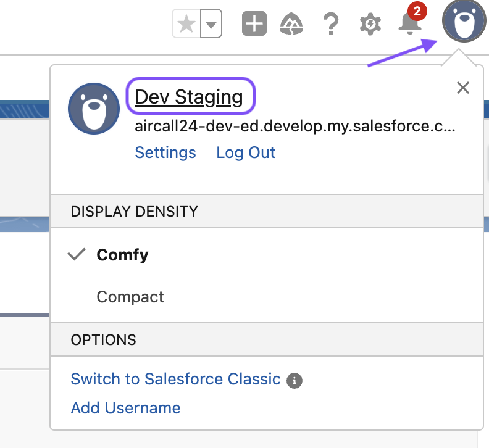Click the info icon beside Salesforce Classic
Image resolution: width=489 pixels, height=448 pixels.
tap(295, 381)
